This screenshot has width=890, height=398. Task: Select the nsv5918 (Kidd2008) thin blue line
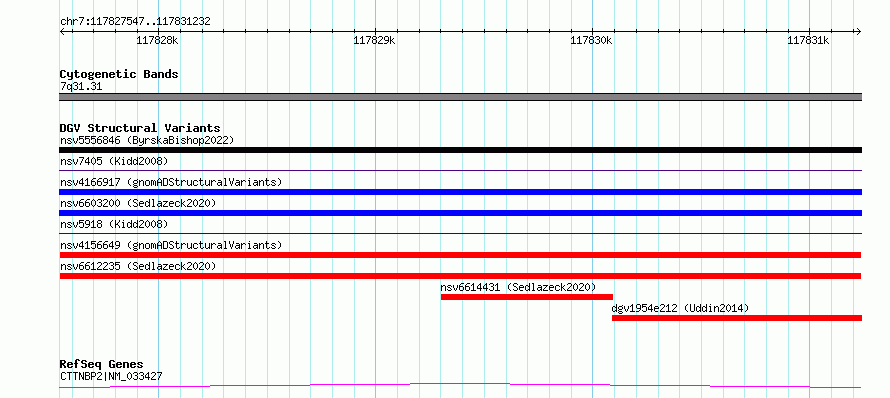coord(460,233)
